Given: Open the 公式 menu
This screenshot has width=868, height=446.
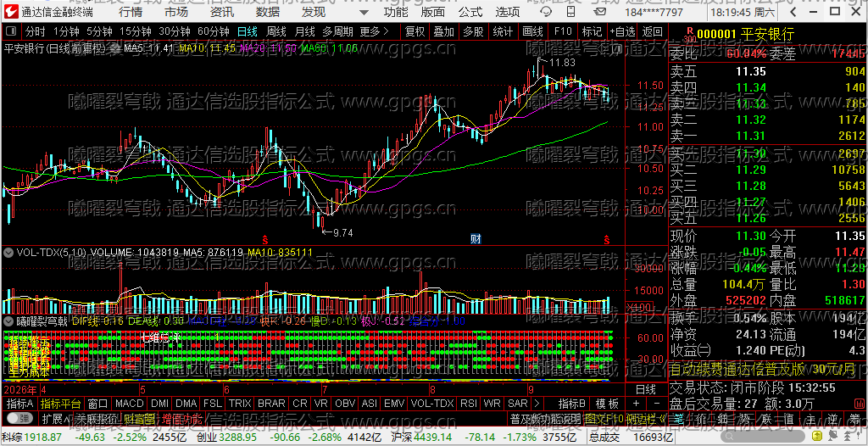Looking at the screenshot, I should (470, 12).
